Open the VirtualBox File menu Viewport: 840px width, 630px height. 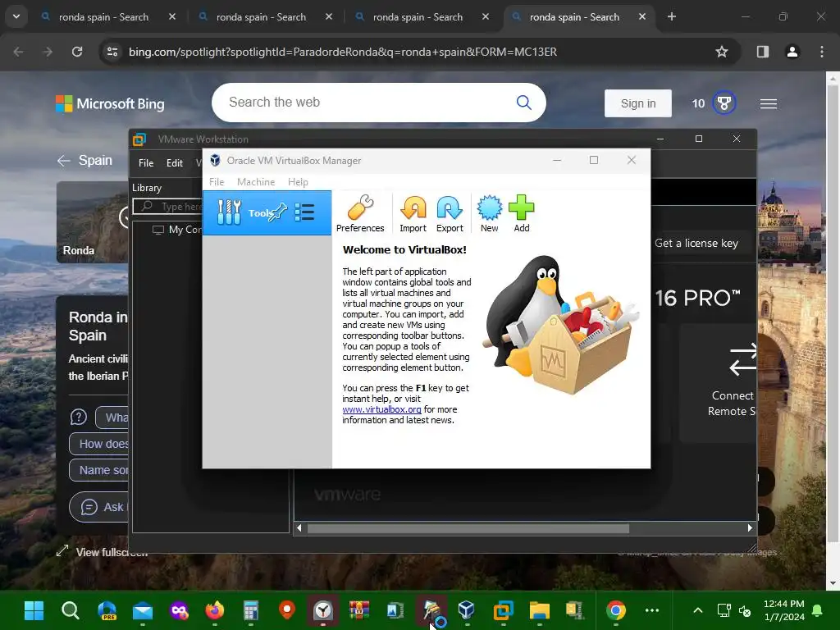[217, 181]
